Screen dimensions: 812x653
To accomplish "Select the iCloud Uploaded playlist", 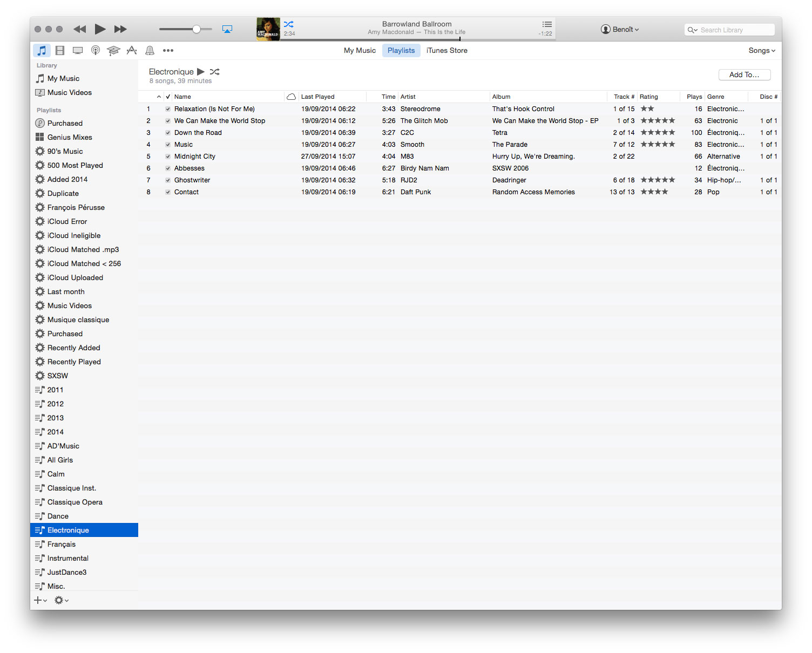I will click(84, 277).
